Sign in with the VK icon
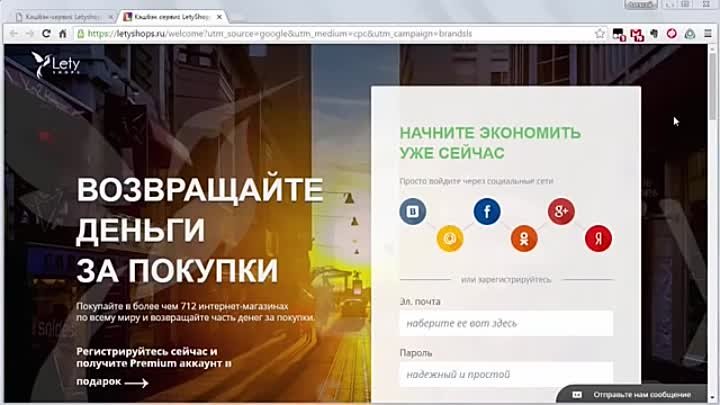This screenshot has width=720, height=405. coord(413,211)
